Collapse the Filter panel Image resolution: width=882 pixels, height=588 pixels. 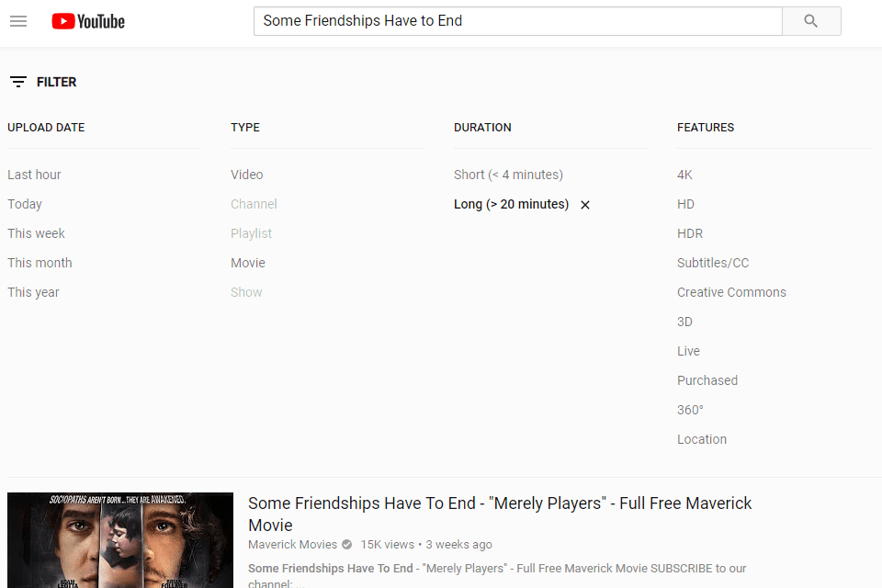click(x=43, y=82)
